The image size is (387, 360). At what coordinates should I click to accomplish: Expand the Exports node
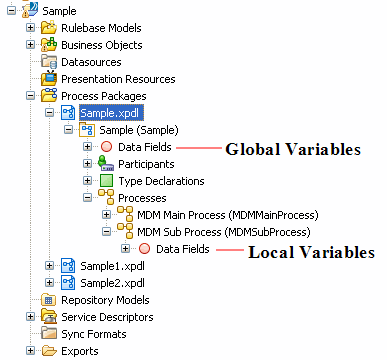click(x=30, y=351)
